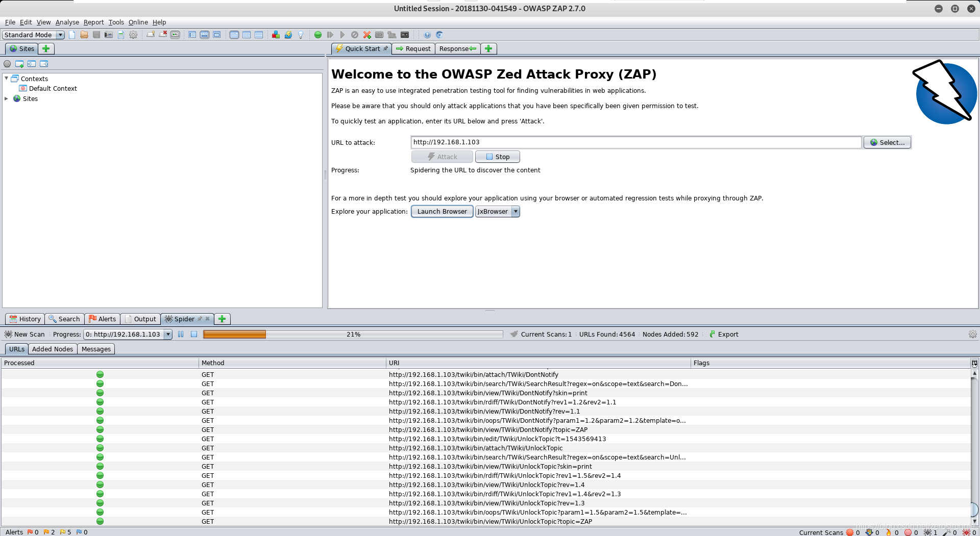Sort the table by Method column header

292,363
